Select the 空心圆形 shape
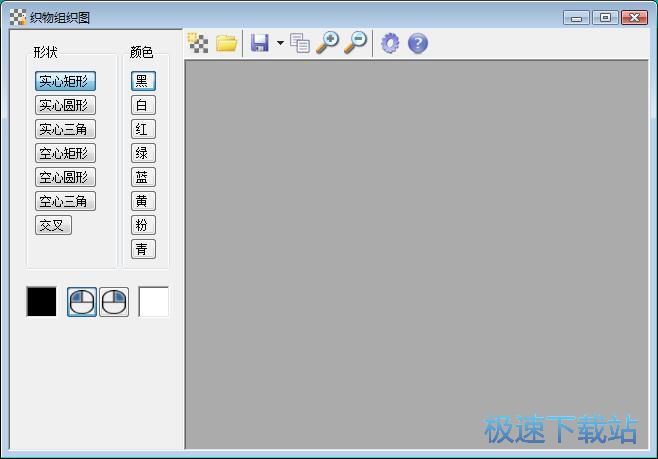 point(65,177)
